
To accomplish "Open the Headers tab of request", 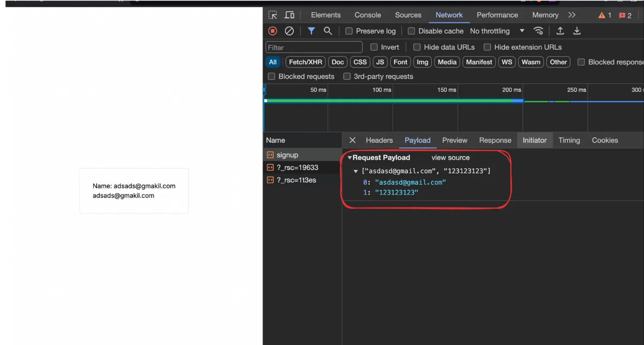I will pyautogui.click(x=379, y=140).
